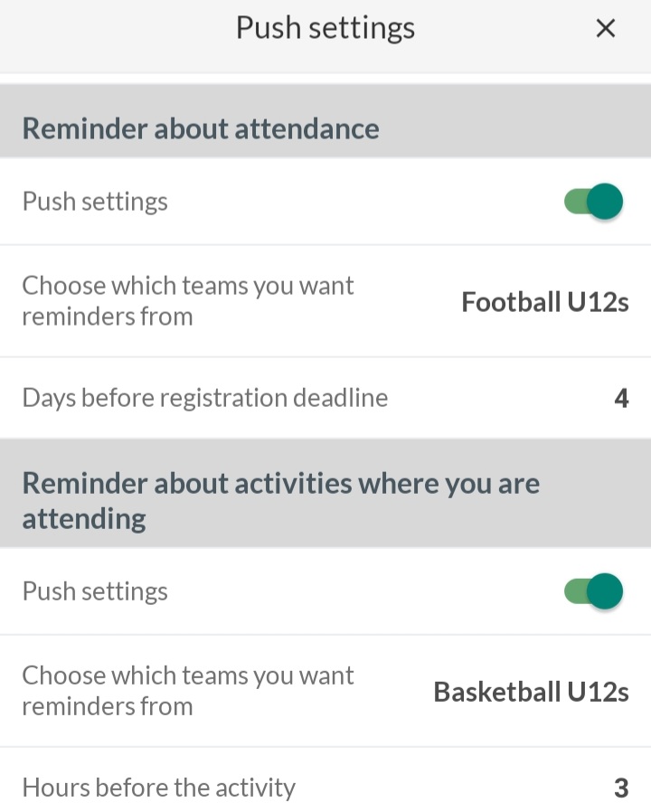651x812 pixels.
Task: Click light green track of attending activities switch
Action: click(574, 591)
